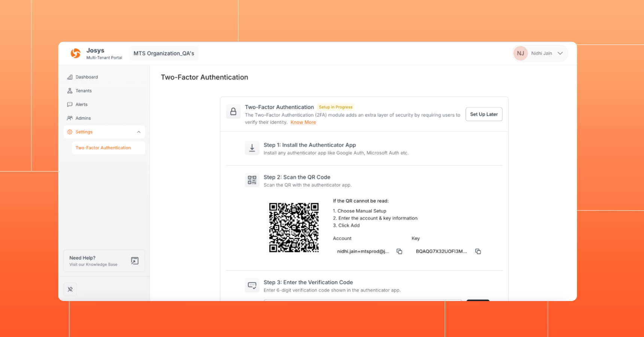This screenshot has height=337, width=644.
Task: Click the Multi-Tenant Portal subtitle
Action: click(104, 58)
